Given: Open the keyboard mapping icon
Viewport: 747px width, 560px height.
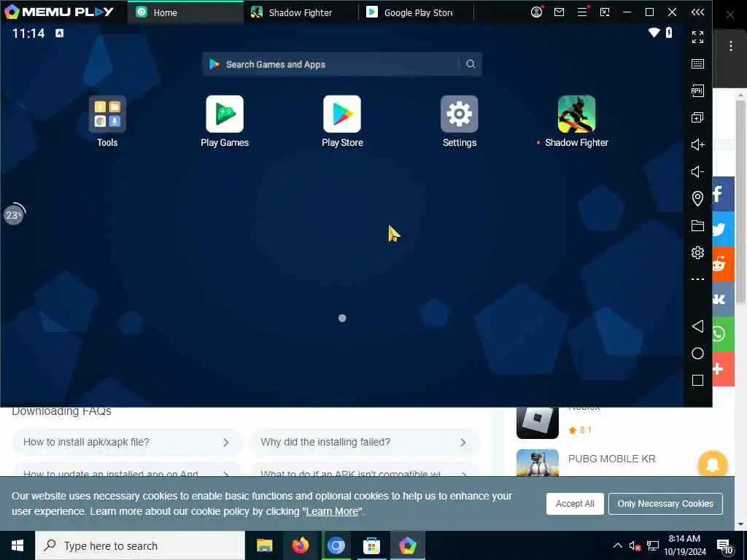Looking at the screenshot, I should tap(697, 64).
